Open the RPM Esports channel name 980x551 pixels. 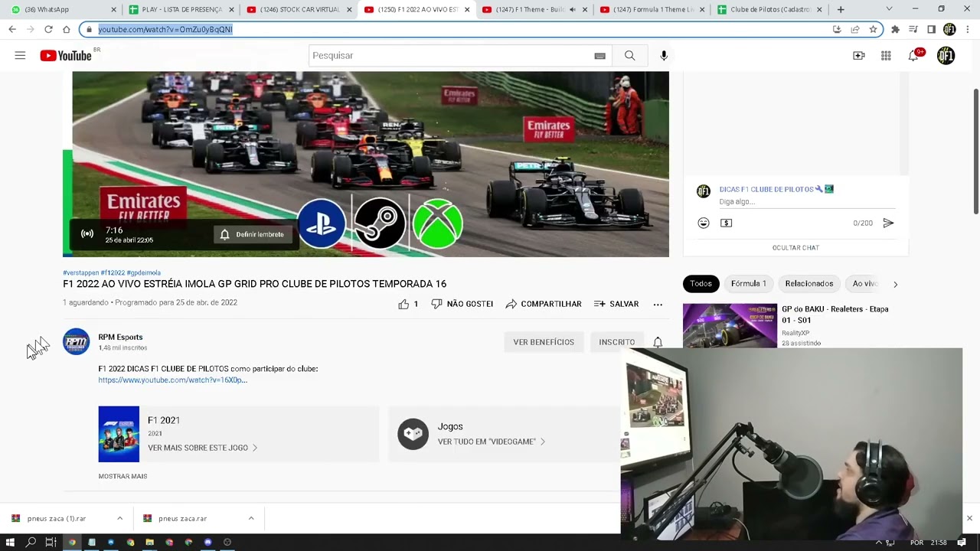pyautogui.click(x=120, y=337)
